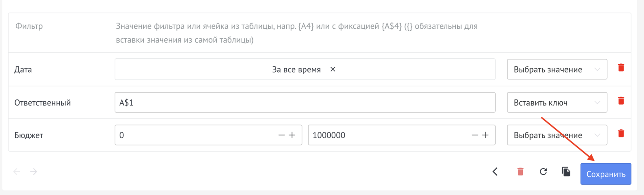The image size is (644, 195).
Task: Click the redo right arrow
Action: [x=34, y=172]
